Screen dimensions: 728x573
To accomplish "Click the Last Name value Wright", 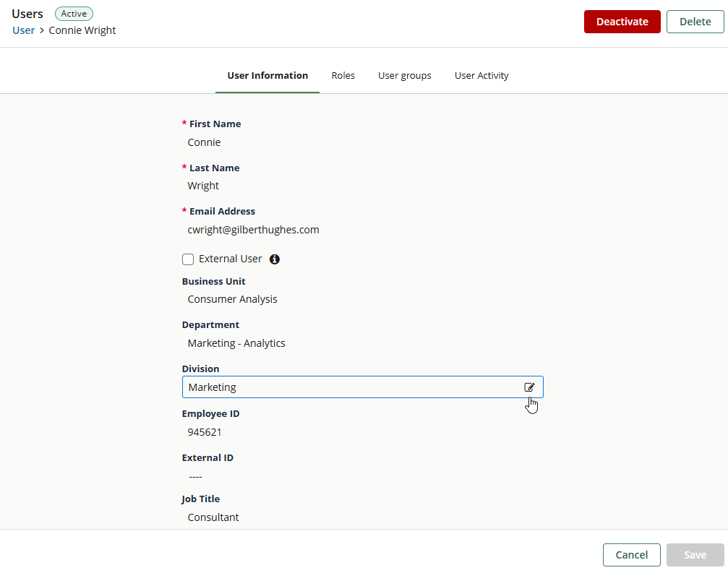I will point(203,186).
